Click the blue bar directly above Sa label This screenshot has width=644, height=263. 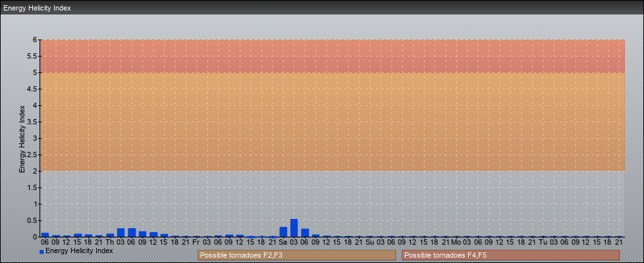283,232
